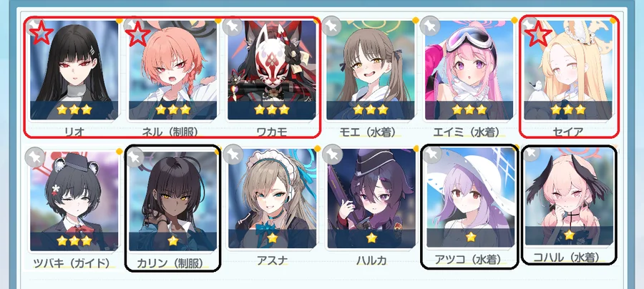This screenshot has height=289, width=644.
Task: Click the pin icon on カリン（制服）'s card
Action: tap(135, 157)
